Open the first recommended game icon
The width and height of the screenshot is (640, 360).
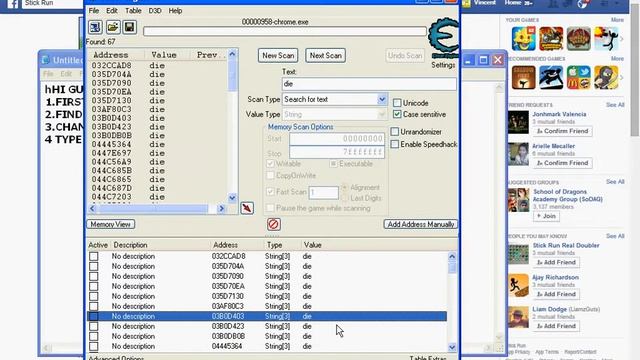click(524, 78)
